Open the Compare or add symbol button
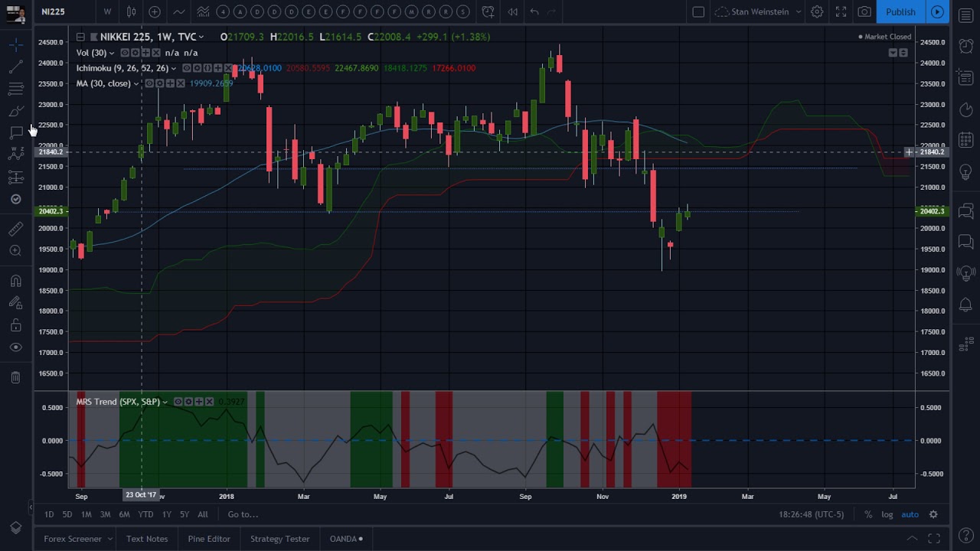This screenshot has width=980, height=551. [155, 11]
